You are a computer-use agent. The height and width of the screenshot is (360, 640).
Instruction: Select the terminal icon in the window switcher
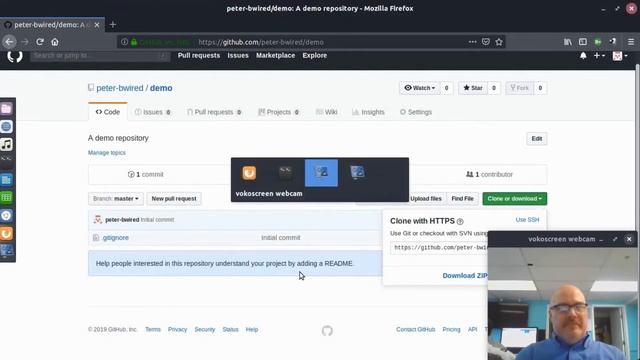pyautogui.click(x=285, y=173)
